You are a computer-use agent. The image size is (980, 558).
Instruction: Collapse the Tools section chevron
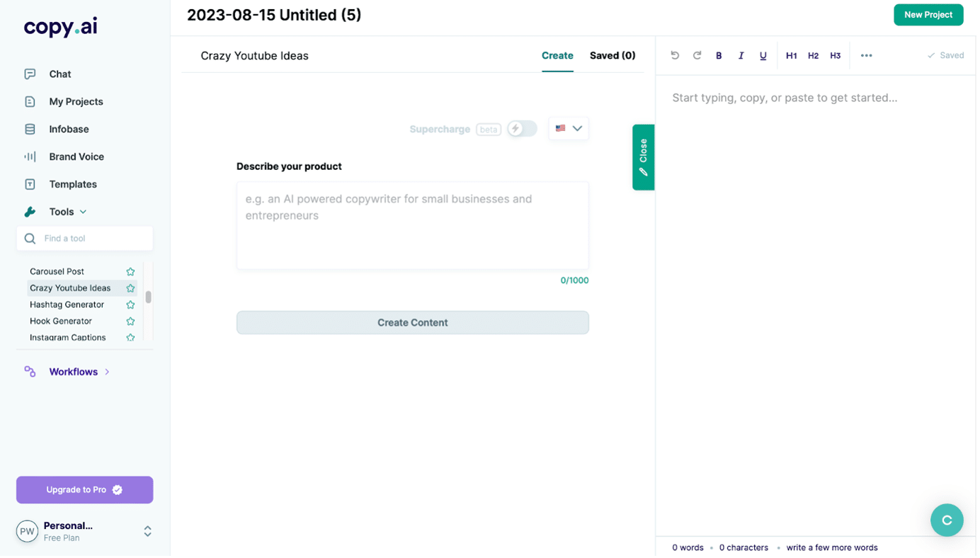pyautogui.click(x=84, y=212)
